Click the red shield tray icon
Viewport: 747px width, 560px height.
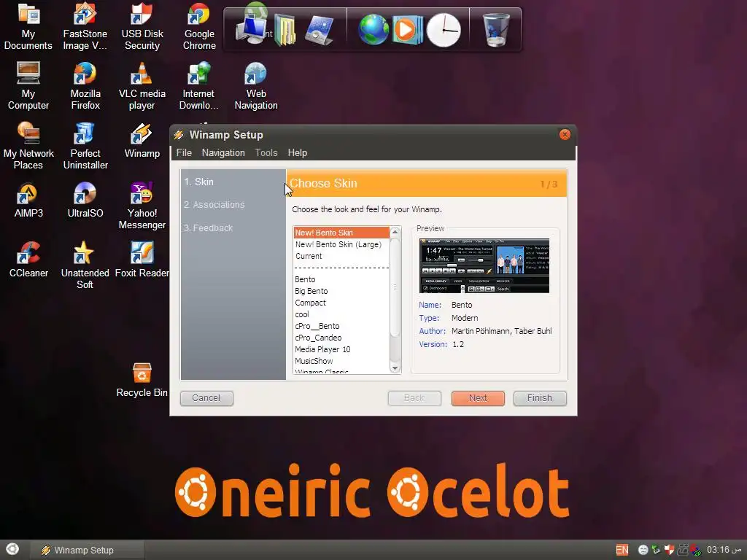tap(670, 550)
